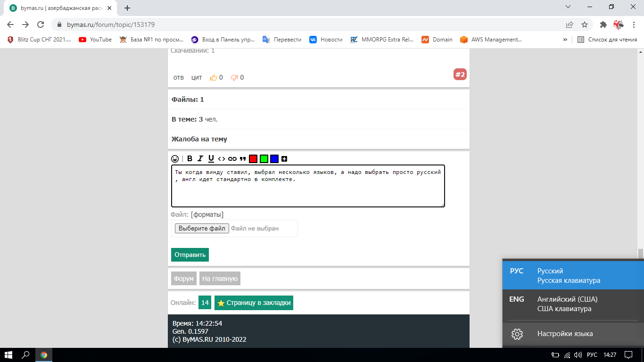
Task: Click the plus icon for more editor options
Action: tap(284, 159)
